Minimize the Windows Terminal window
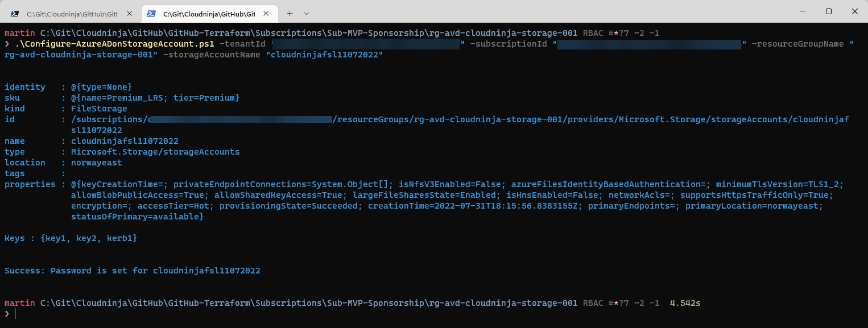Image resolution: width=868 pixels, height=328 pixels. [x=802, y=11]
